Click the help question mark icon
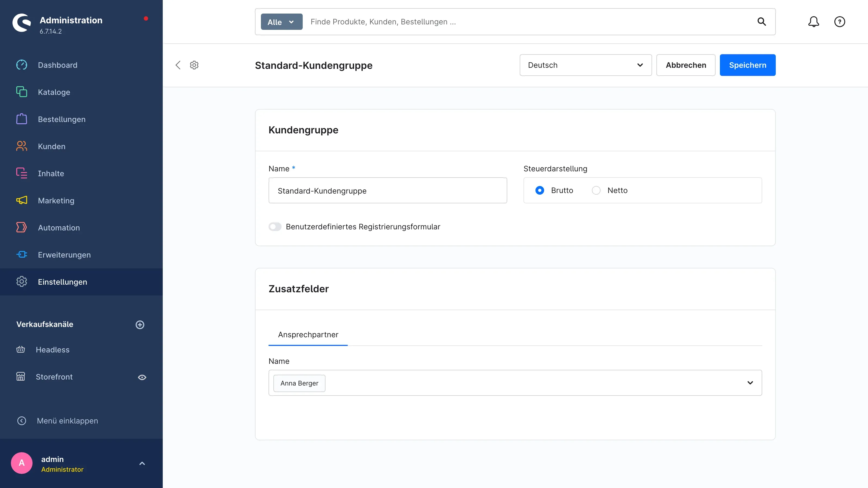The height and width of the screenshot is (488, 868). (839, 22)
